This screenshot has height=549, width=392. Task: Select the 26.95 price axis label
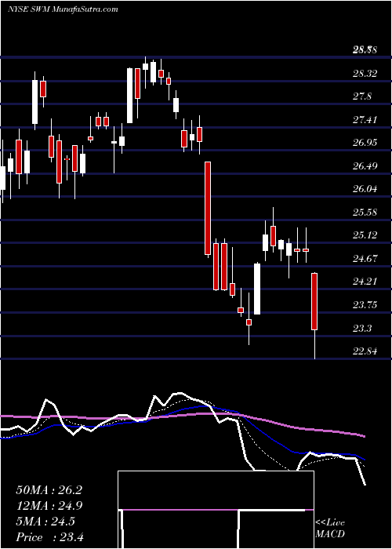365,143
